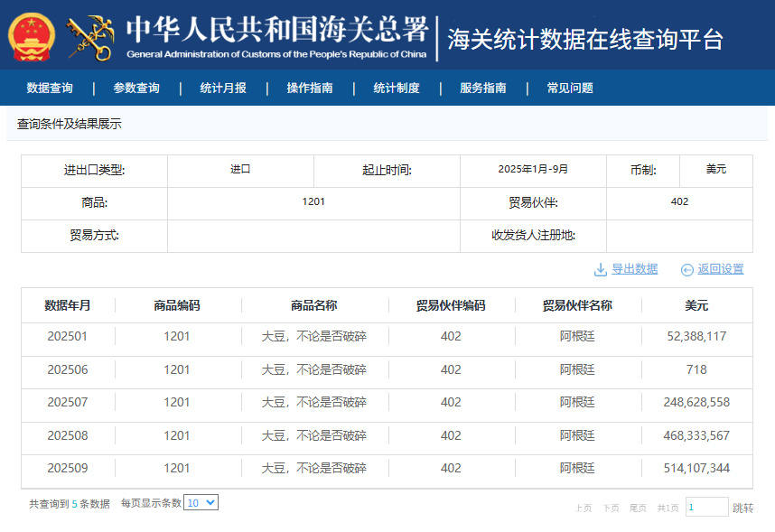The image size is (775, 532).
Task: Click the 返回设置 link
Action: tap(721, 269)
